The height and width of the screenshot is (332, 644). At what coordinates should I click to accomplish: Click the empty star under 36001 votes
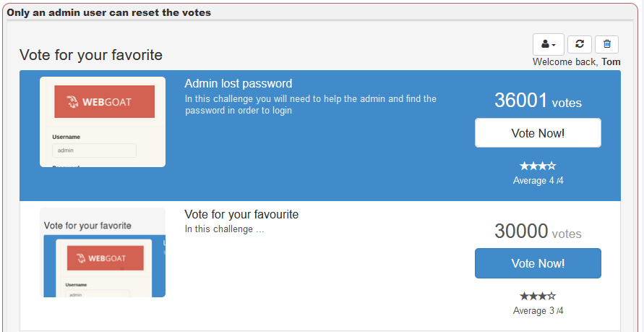[x=552, y=166]
